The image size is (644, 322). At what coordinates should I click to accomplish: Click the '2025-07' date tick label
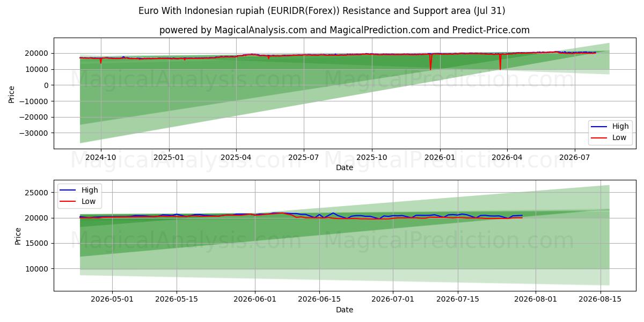pos(304,157)
